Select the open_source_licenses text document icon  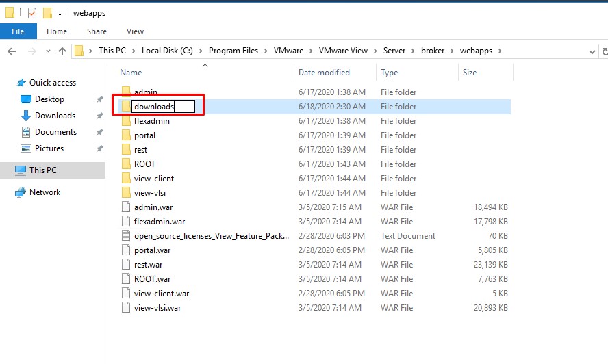tap(125, 236)
